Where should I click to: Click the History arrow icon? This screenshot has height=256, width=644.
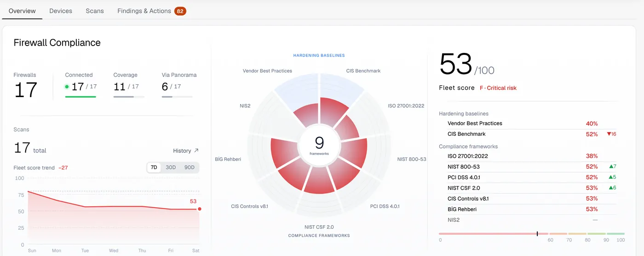point(196,151)
